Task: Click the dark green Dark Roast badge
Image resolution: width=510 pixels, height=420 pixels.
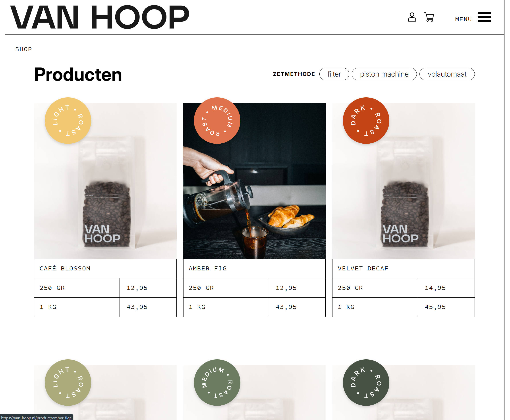Action: click(x=366, y=383)
